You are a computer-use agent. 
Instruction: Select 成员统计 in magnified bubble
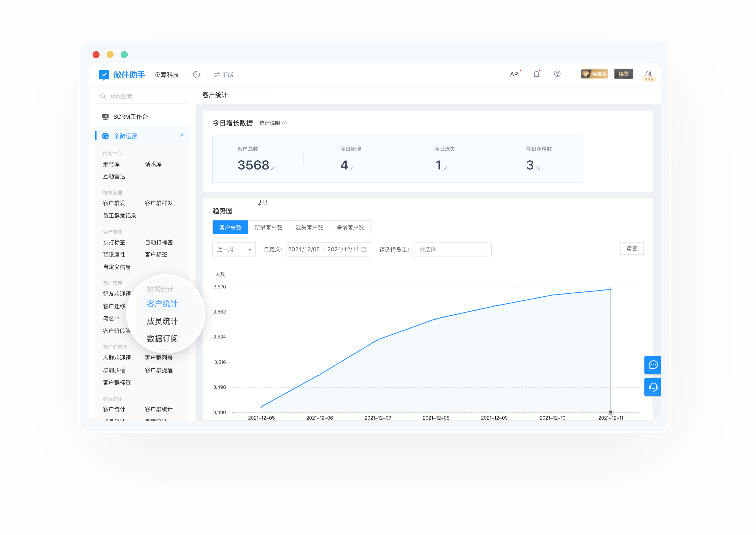tap(162, 321)
